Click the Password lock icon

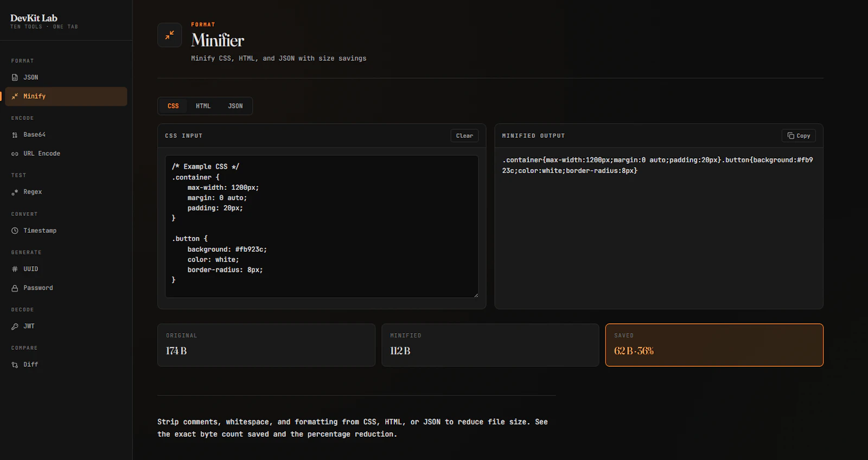(15, 288)
